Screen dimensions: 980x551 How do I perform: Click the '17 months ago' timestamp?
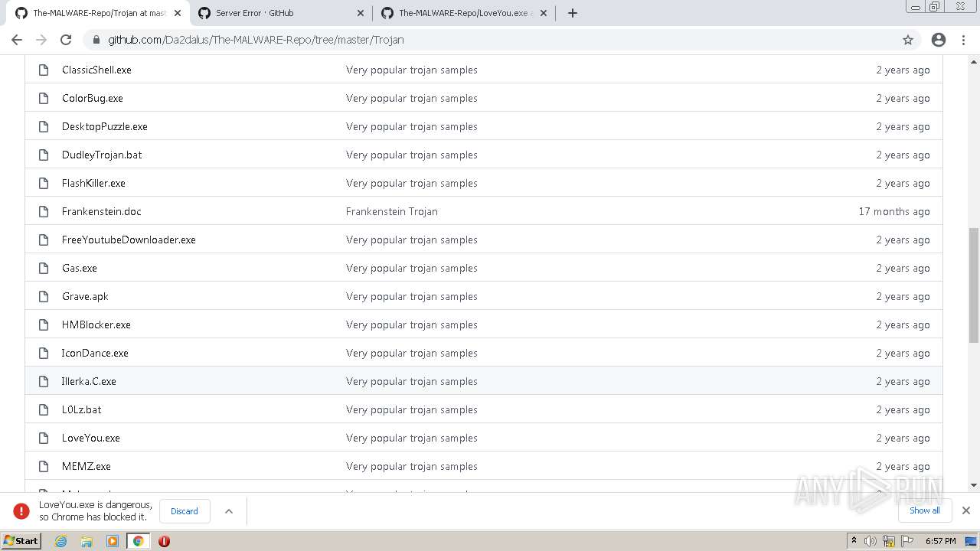point(894,211)
